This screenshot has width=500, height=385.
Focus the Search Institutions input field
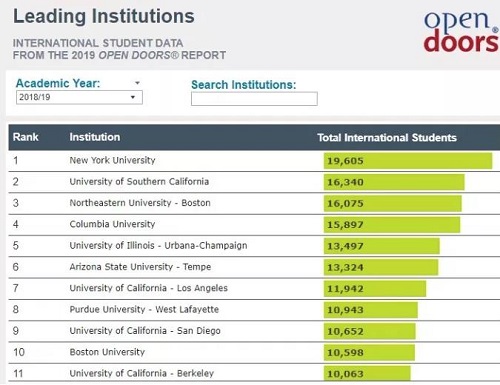tap(254, 99)
